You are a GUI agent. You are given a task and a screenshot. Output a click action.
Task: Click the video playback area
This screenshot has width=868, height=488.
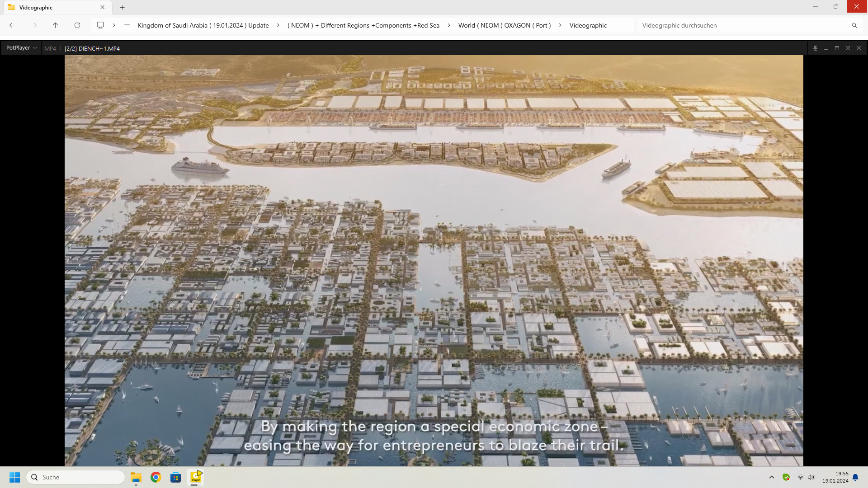pyautogui.click(x=434, y=261)
